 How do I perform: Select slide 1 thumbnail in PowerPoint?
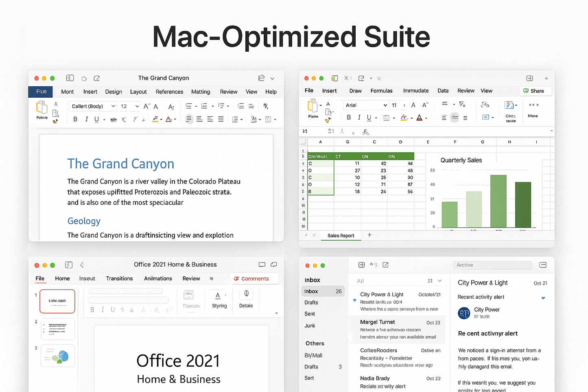[57, 301]
